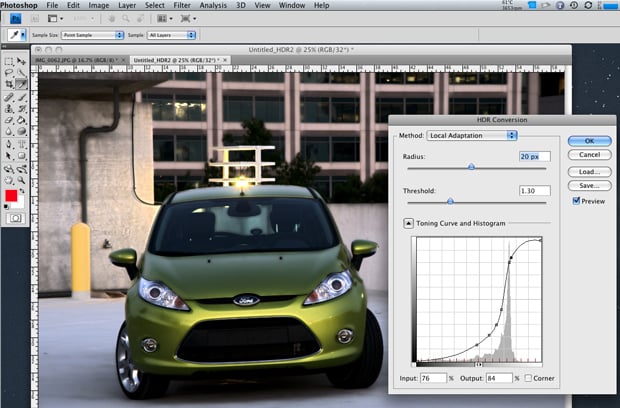The height and width of the screenshot is (408, 620).
Task: Select the Zoom tool in toolbox
Action: click(x=21, y=181)
